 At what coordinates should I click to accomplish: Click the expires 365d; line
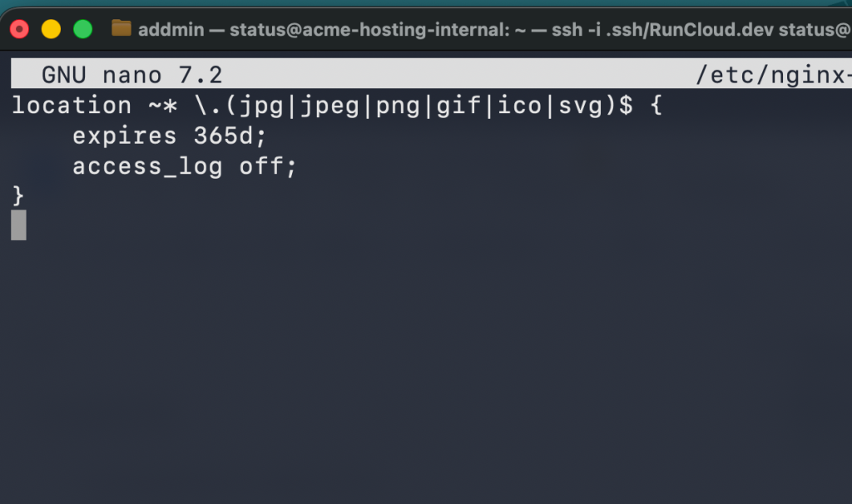click(x=169, y=136)
